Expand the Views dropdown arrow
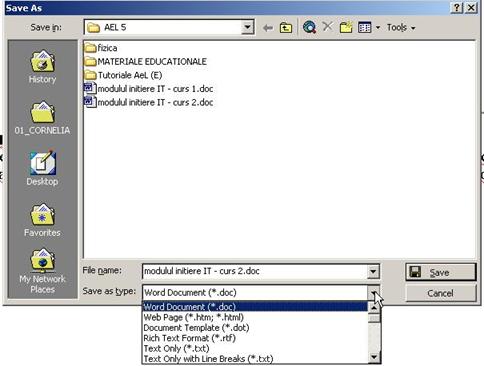The height and width of the screenshot is (366, 484). [x=378, y=28]
